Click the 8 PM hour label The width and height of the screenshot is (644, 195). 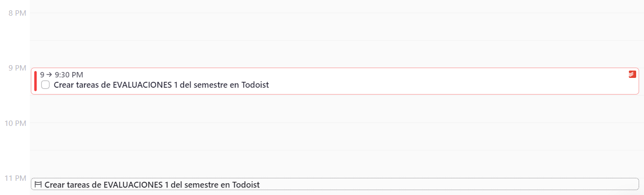point(17,13)
